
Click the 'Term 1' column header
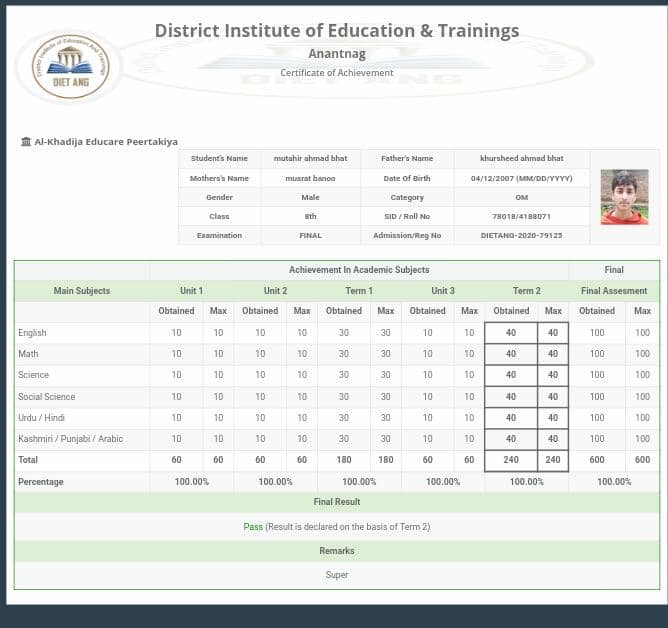(359, 291)
